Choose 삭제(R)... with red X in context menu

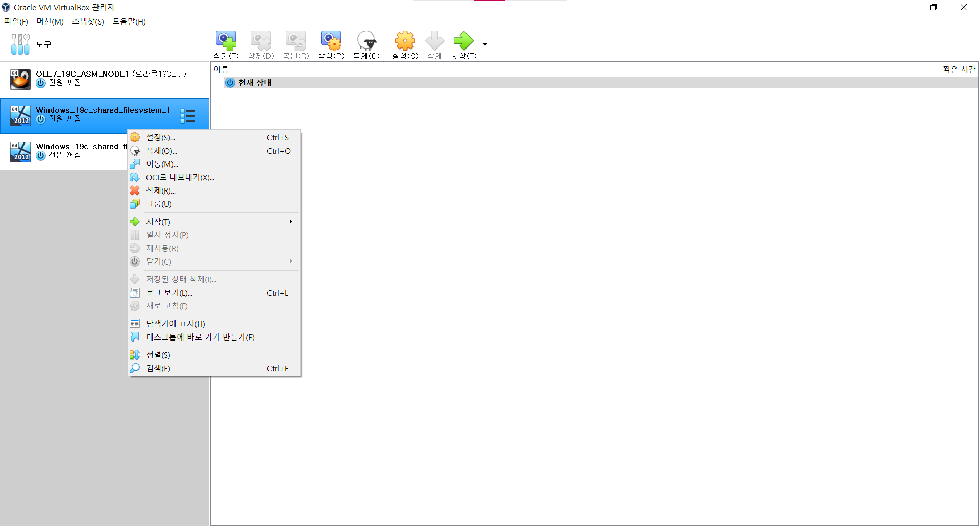214,191
